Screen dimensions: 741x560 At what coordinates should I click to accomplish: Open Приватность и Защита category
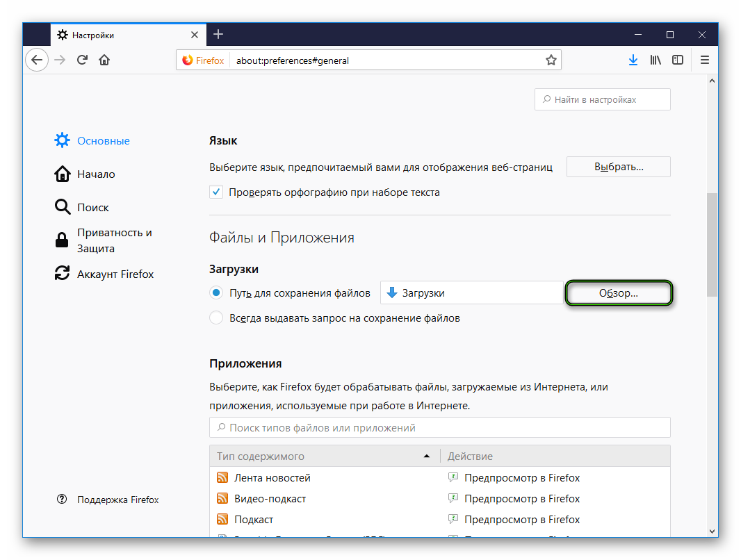pos(104,240)
